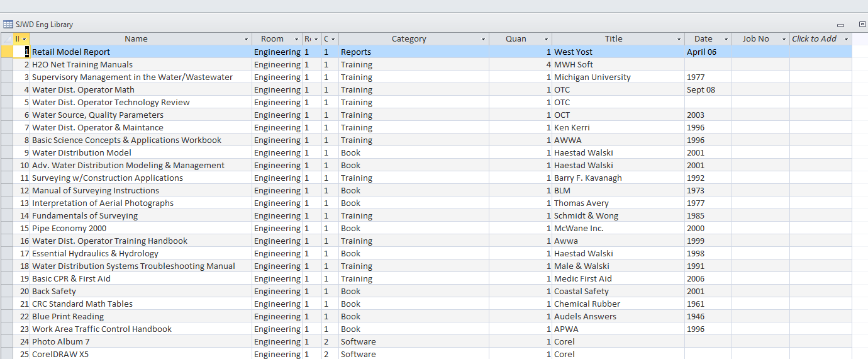Click the 'Reports' category cell
868x359 pixels.
click(x=414, y=52)
